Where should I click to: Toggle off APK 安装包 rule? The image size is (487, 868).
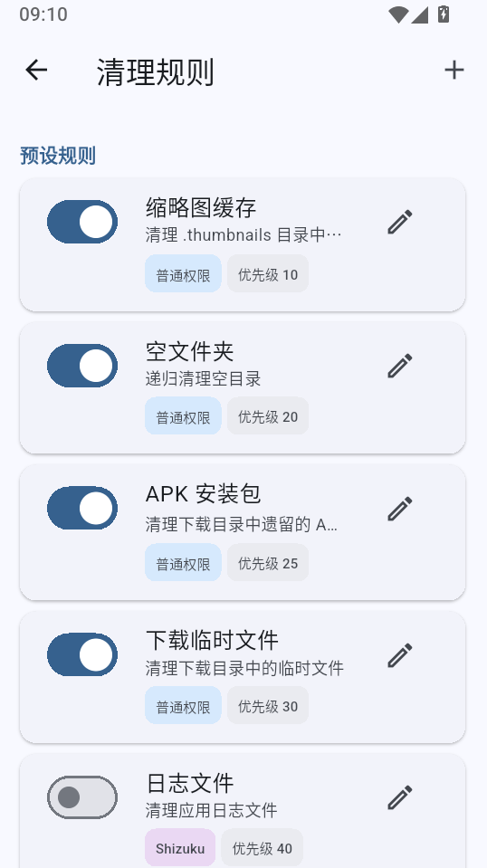coord(81,508)
